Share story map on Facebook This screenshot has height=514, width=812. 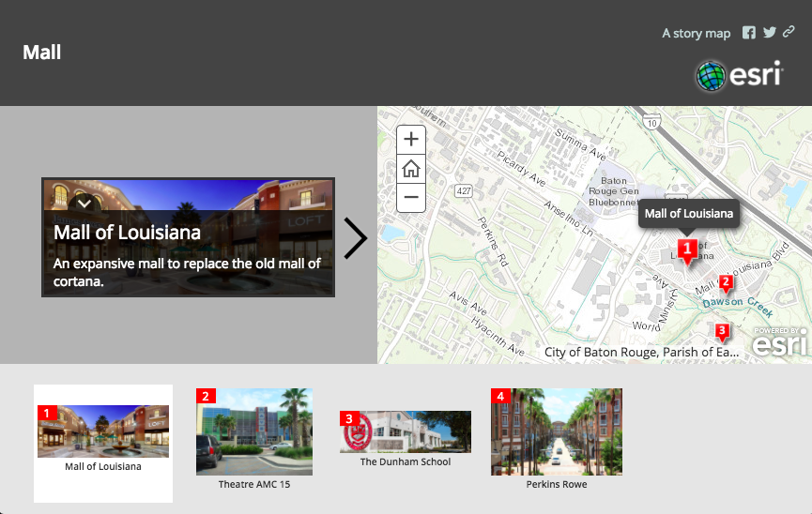pyautogui.click(x=748, y=33)
